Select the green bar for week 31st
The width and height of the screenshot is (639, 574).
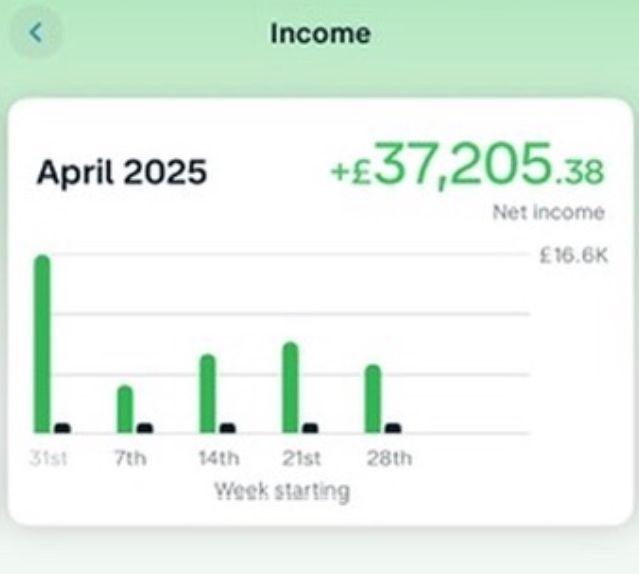click(43, 344)
